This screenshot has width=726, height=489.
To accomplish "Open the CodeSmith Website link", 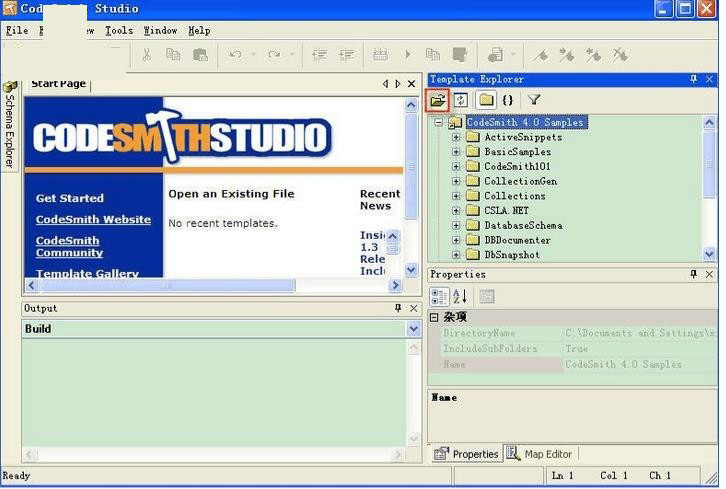I will [x=94, y=219].
